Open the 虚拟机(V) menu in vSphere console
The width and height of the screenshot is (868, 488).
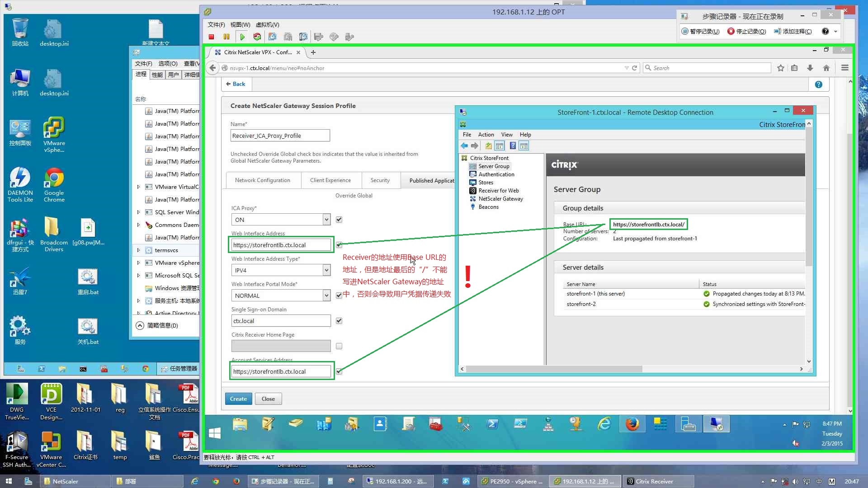[268, 25]
